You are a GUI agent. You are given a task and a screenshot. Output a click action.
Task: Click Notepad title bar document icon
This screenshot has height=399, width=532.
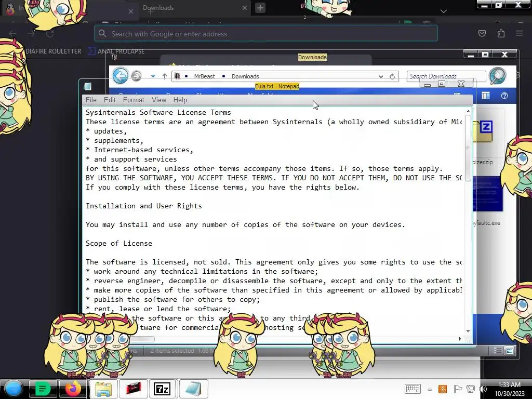(x=87, y=86)
